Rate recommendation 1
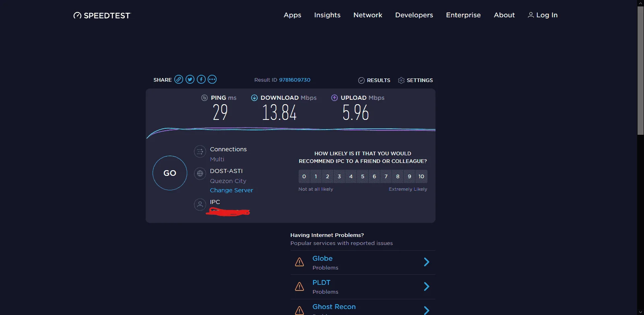This screenshot has height=315, width=644. pos(316,176)
